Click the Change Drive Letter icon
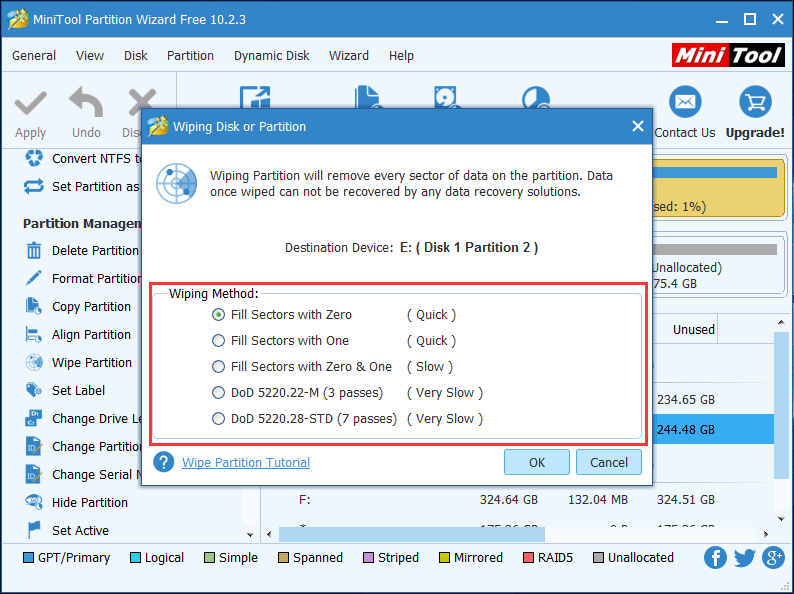This screenshot has height=594, width=794. [x=34, y=418]
